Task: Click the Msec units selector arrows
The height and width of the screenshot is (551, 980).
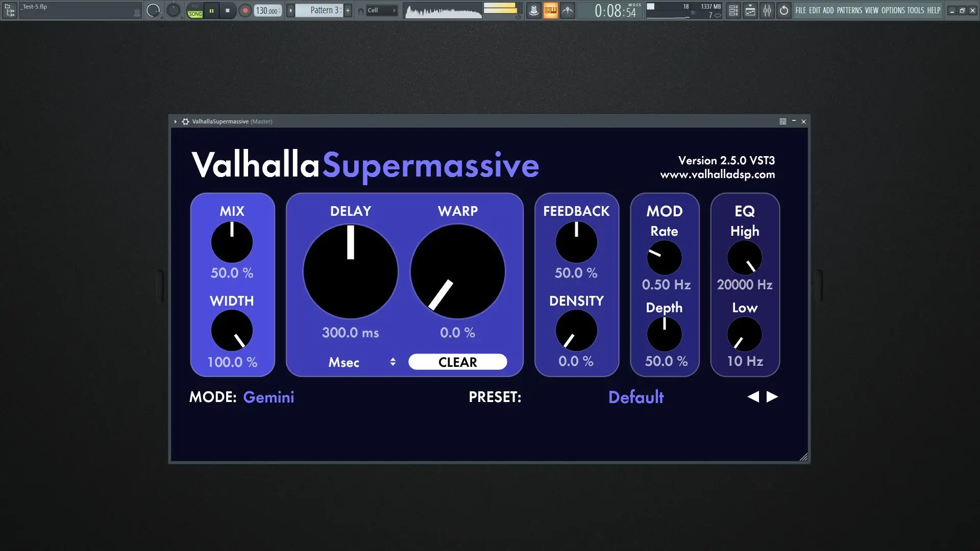Action: [393, 362]
